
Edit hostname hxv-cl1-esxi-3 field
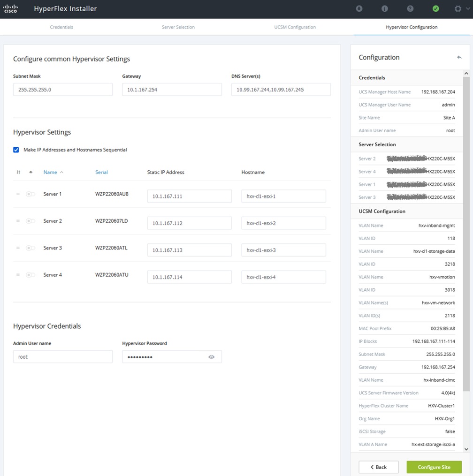[x=284, y=250]
